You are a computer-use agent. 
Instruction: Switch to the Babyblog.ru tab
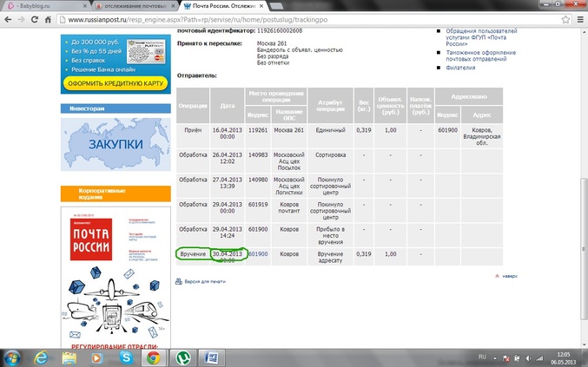pyautogui.click(x=43, y=5)
